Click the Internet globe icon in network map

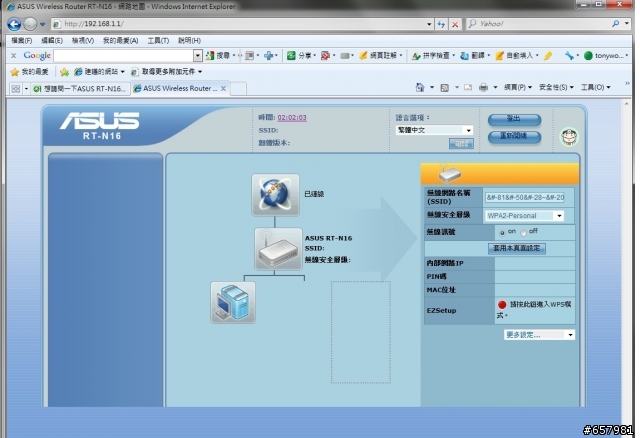276,195
